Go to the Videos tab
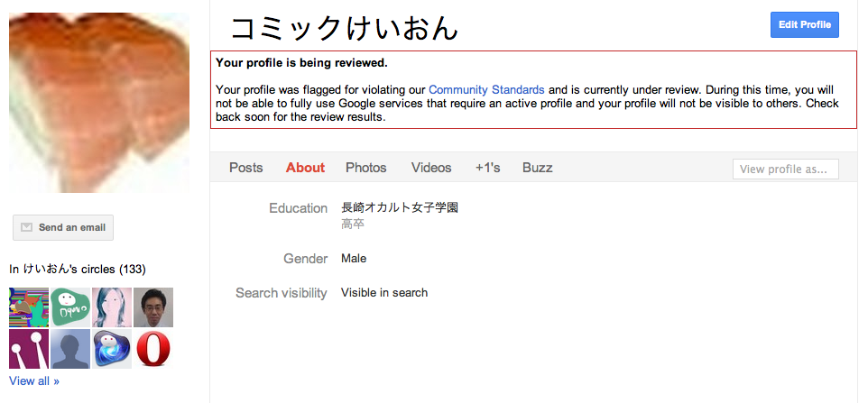 coord(431,168)
